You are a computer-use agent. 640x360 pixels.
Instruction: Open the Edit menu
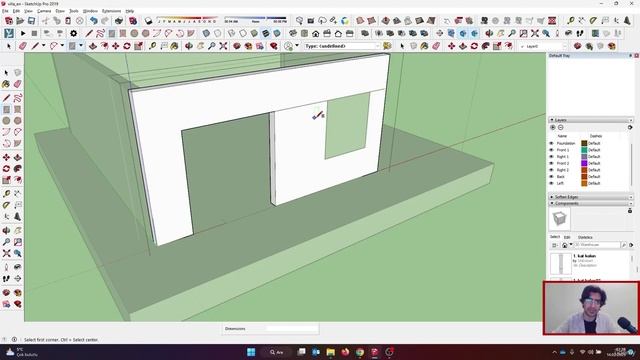click(x=16, y=11)
